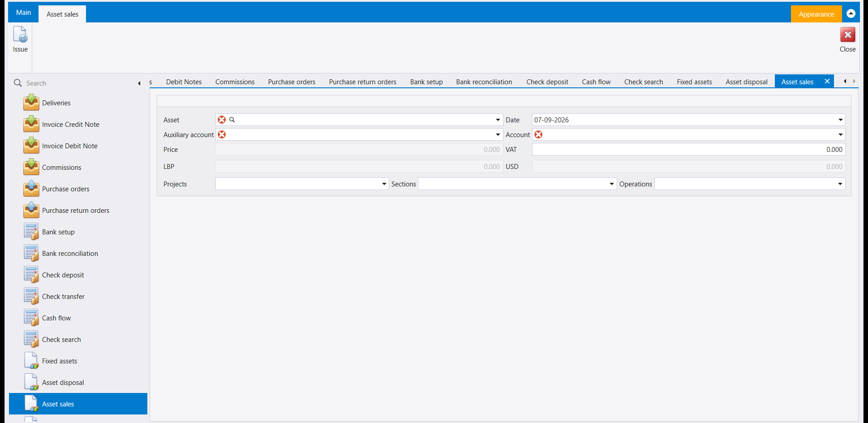The height and width of the screenshot is (423, 868).
Task: Click the magnifier icon in Asset field
Action: coord(232,120)
